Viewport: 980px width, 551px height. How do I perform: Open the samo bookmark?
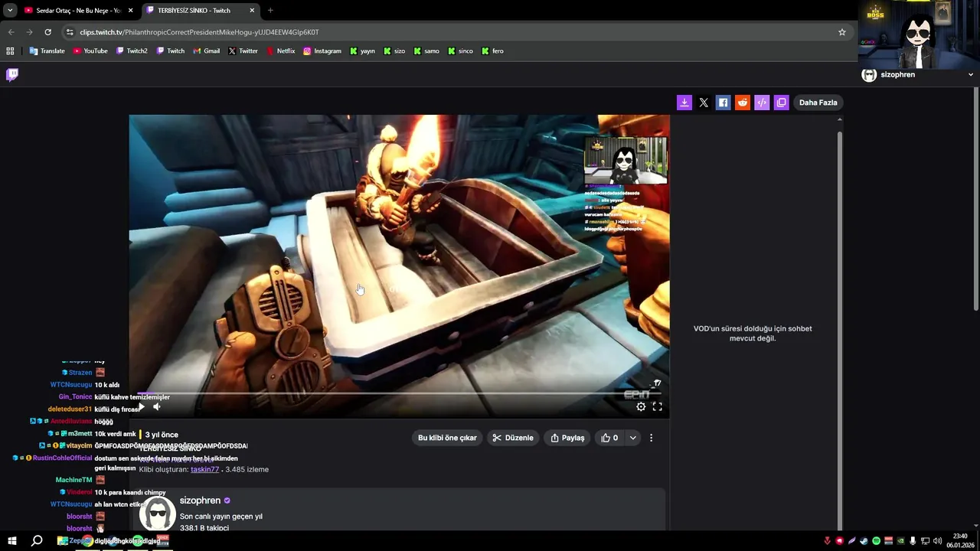(x=426, y=51)
